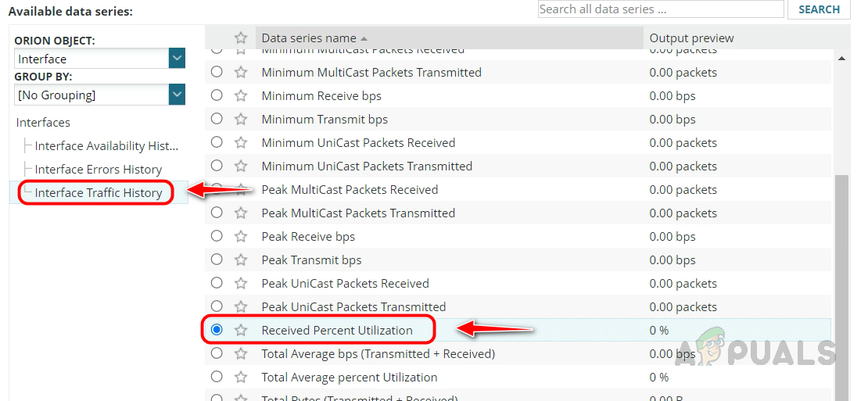Screen dimensions: 868x401
Task: Click star icon beside Minimum Transmit bps
Action: pyautogui.click(x=241, y=120)
